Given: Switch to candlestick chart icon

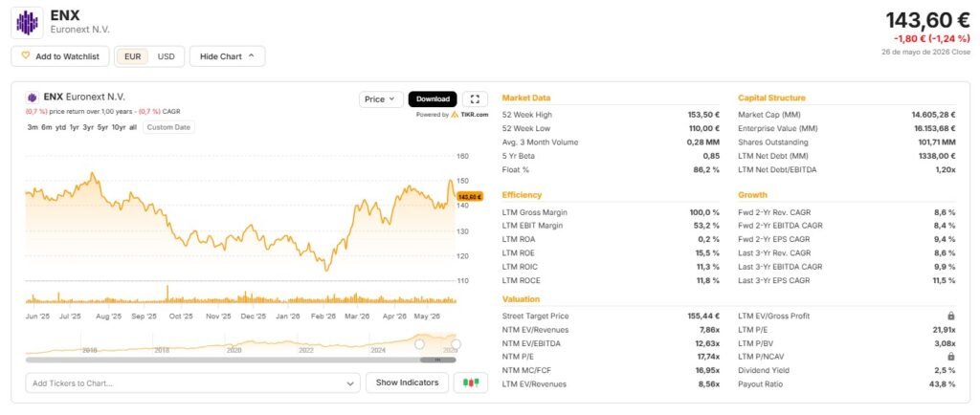Looking at the screenshot, I should (471, 382).
